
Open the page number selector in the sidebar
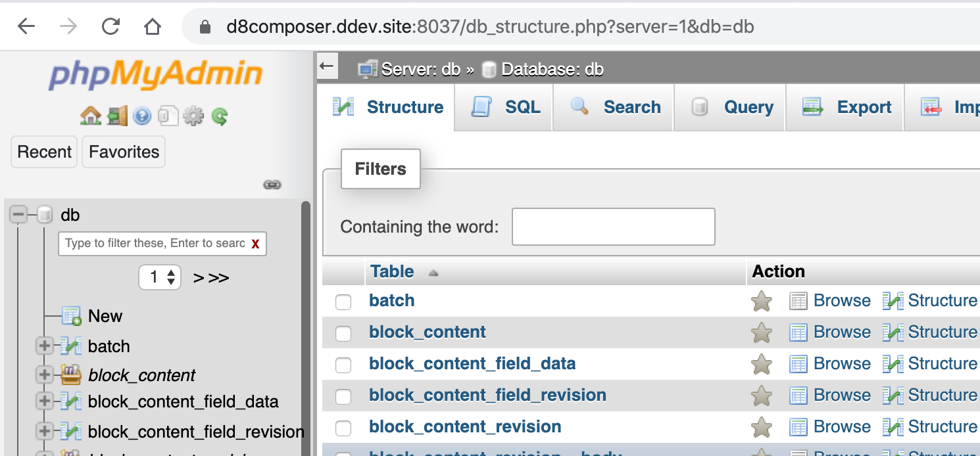click(x=159, y=277)
